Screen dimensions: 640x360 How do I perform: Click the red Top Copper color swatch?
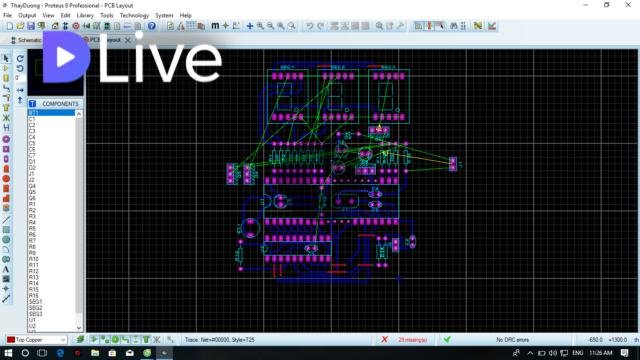pyautogui.click(x=11, y=340)
